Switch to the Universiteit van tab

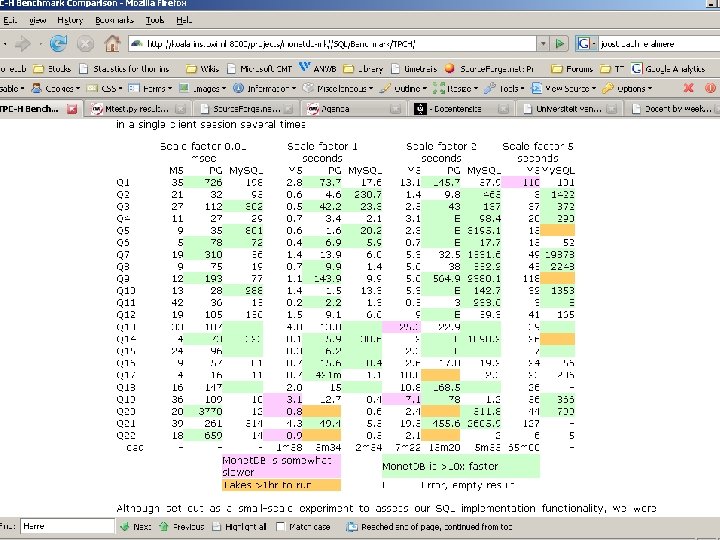[568, 109]
